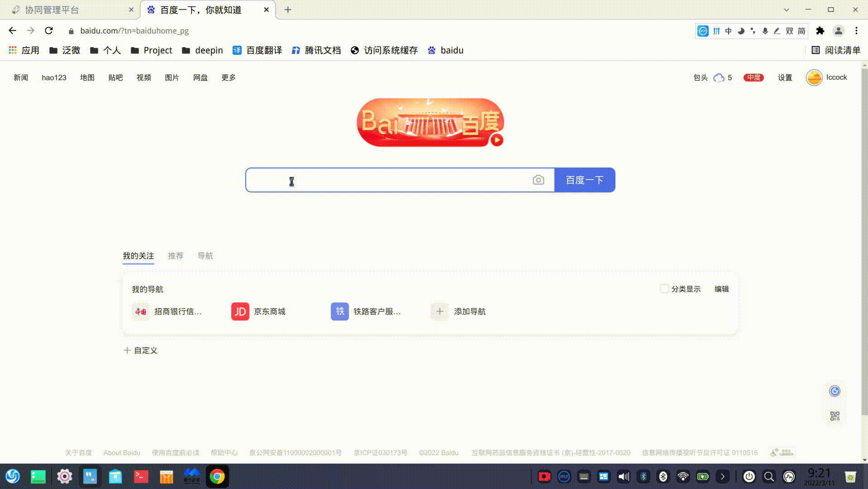Open the voice input icon on input bar

[765, 31]
